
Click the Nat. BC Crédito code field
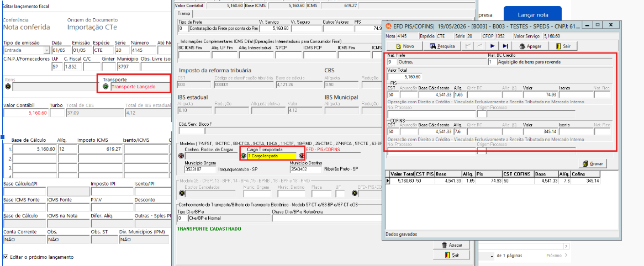pyautogui.click(x=492, y=62)
